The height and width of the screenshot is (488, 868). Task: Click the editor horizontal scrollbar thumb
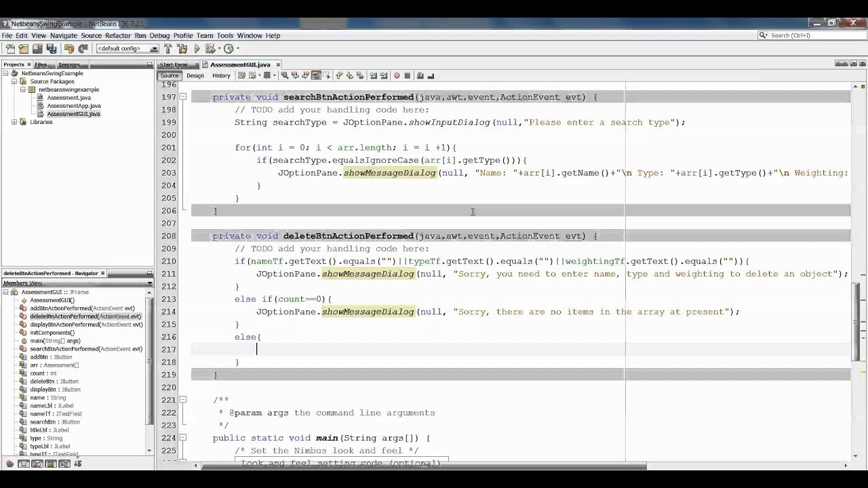click(x=425, y=466)
